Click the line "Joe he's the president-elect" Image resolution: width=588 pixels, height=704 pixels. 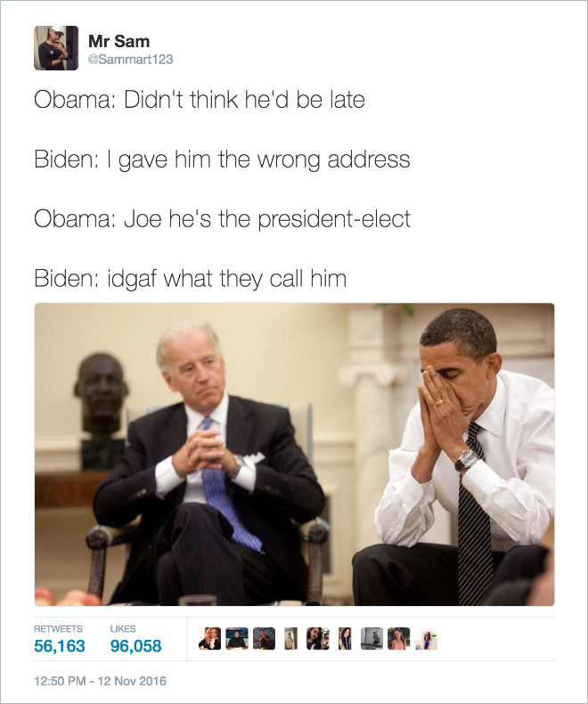point(267,219)
